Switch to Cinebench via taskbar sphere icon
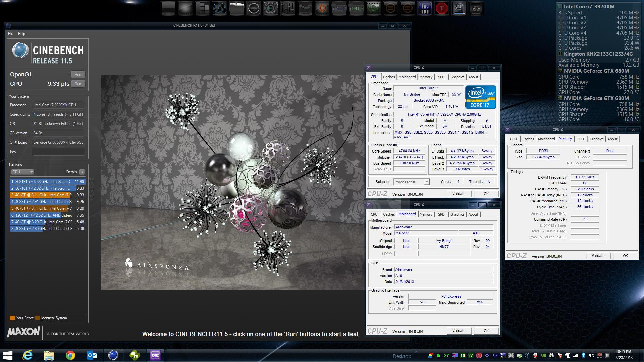Image resolution: width=644 pixels, height=362 pixels. coord(113,355)
